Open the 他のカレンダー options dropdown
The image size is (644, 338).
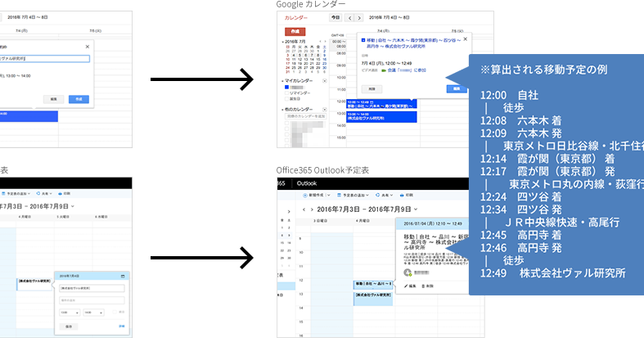pyautogui.click(x=325, y=110)
